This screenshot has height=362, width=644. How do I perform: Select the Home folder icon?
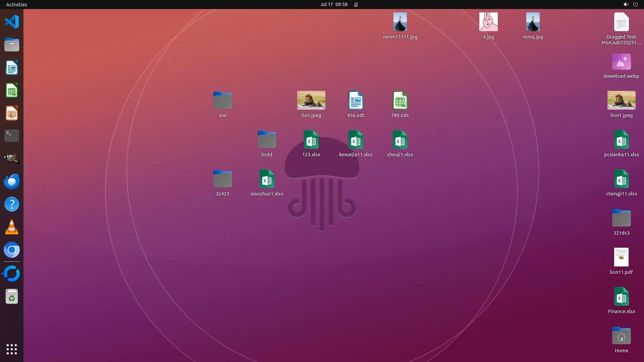[x=621, y=336]
